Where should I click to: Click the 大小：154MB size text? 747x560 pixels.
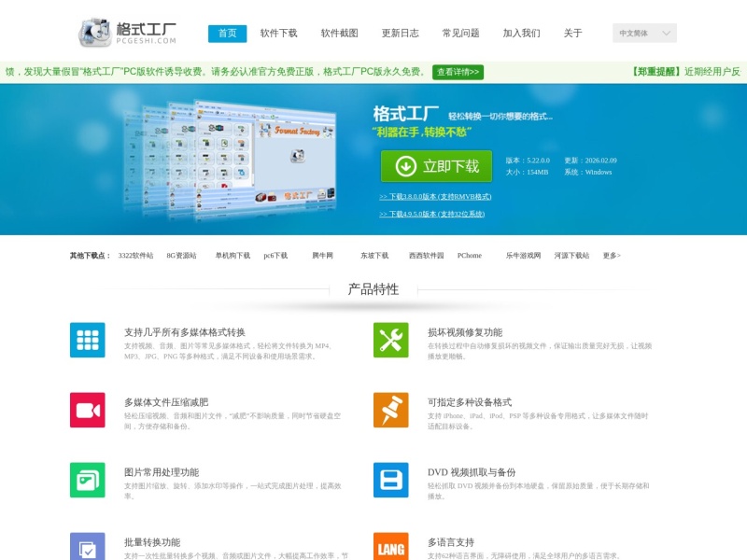click(527, 172)
